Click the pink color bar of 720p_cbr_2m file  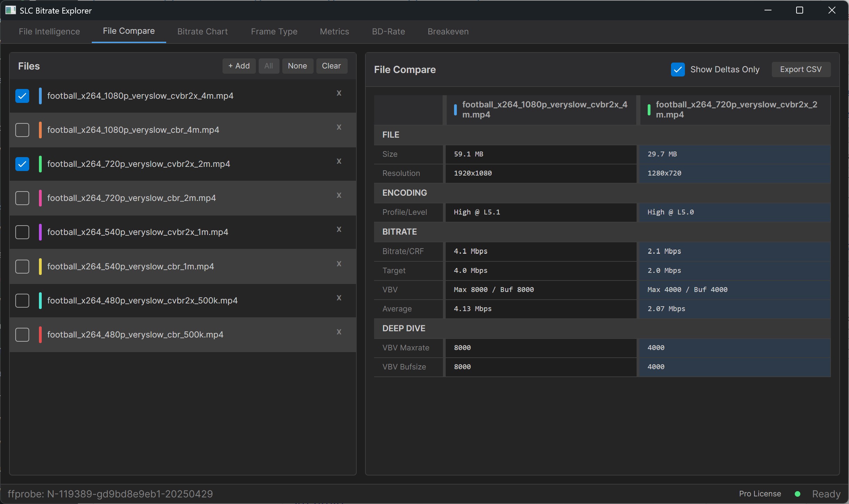pos(40,198)
